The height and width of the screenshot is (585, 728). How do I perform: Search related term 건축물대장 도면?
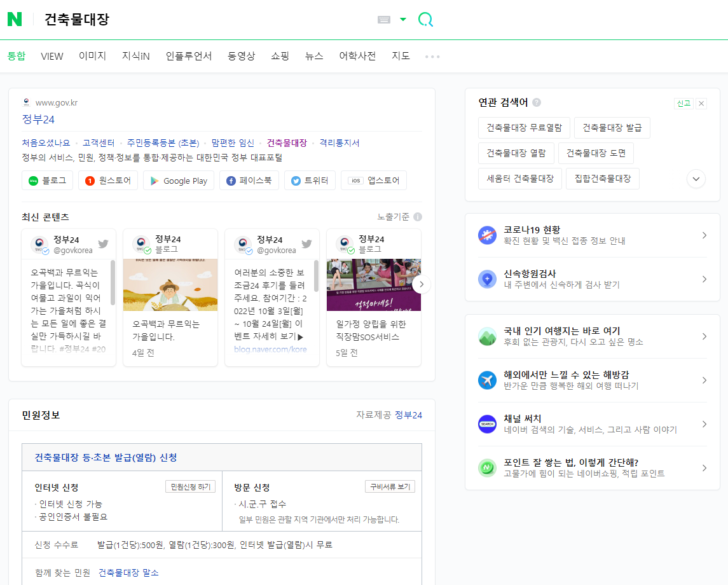(596, 153)
